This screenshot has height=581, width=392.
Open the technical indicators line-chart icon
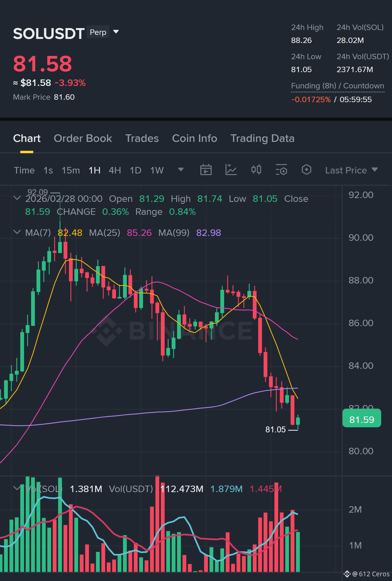(231, 170)
